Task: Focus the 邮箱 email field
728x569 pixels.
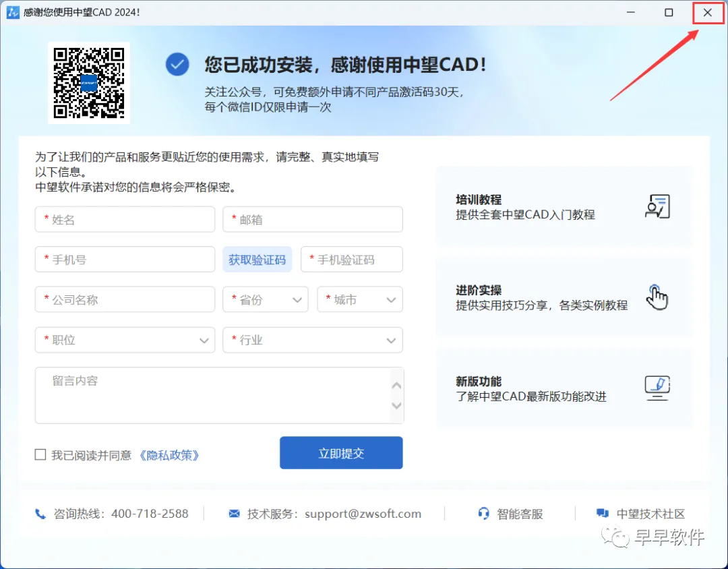Action: click(x=313, y=219)
